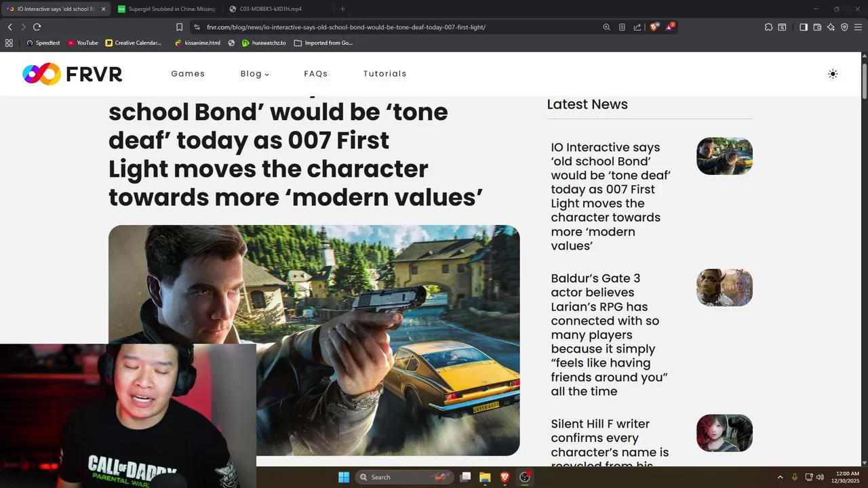Open File Explorer from the taskbar
The height and width of the screenshot is (488, 868).
(485, 477)
